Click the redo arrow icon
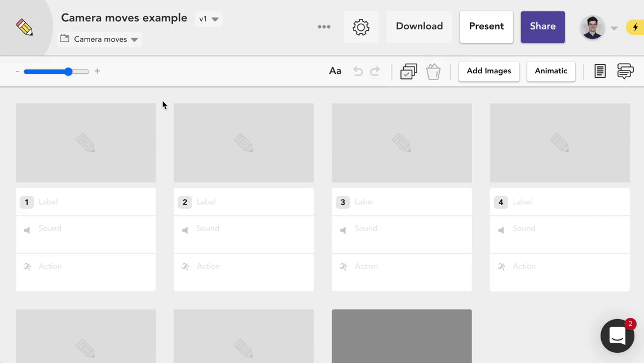The width and height of the screenshot is (644, 363). pos(375,71)
